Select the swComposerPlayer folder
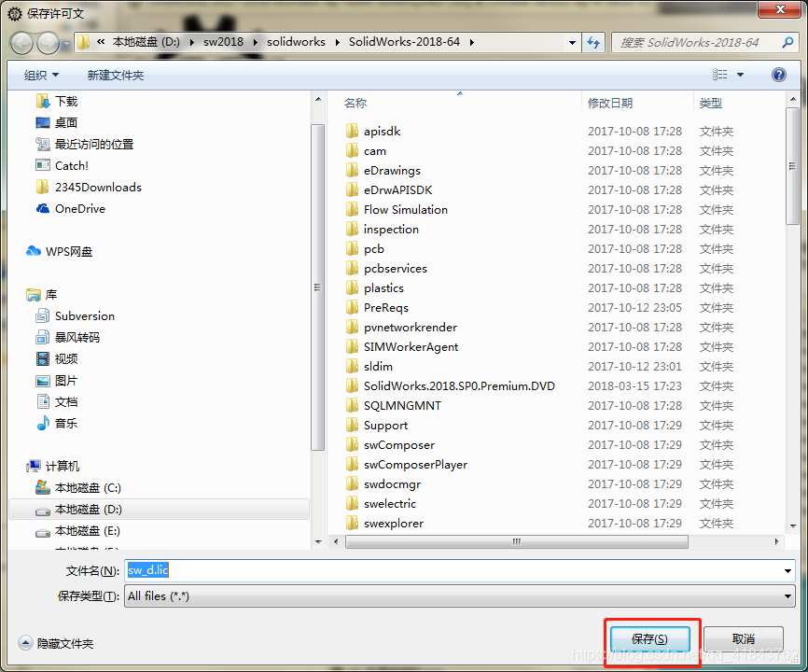The image size is (808, 672). (x=407, y=464)
